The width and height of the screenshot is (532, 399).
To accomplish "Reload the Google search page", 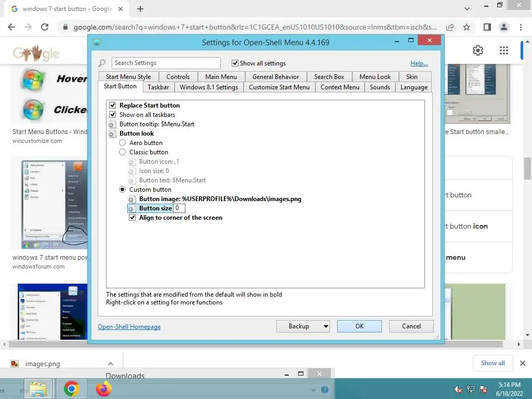I will (45, 27).
